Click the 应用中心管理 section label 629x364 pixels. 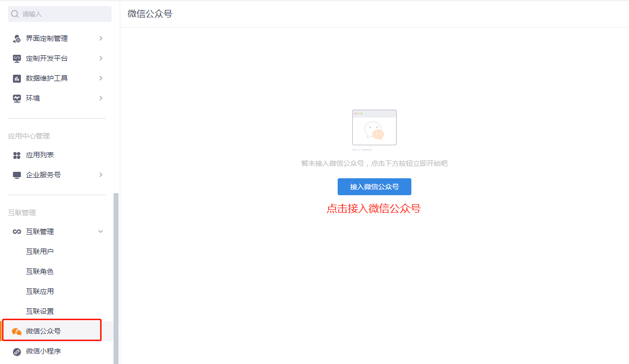pyautogui.click(x=29, y=136)
